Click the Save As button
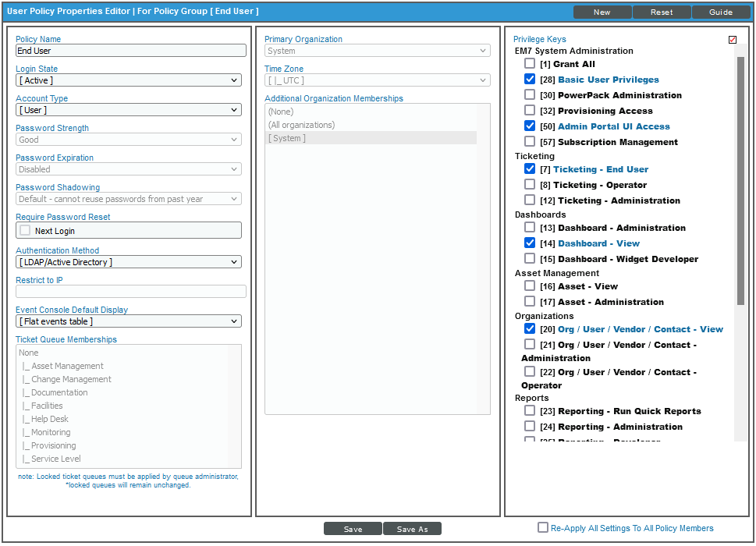The image size is (756, 546). click(x=412, y=528)
